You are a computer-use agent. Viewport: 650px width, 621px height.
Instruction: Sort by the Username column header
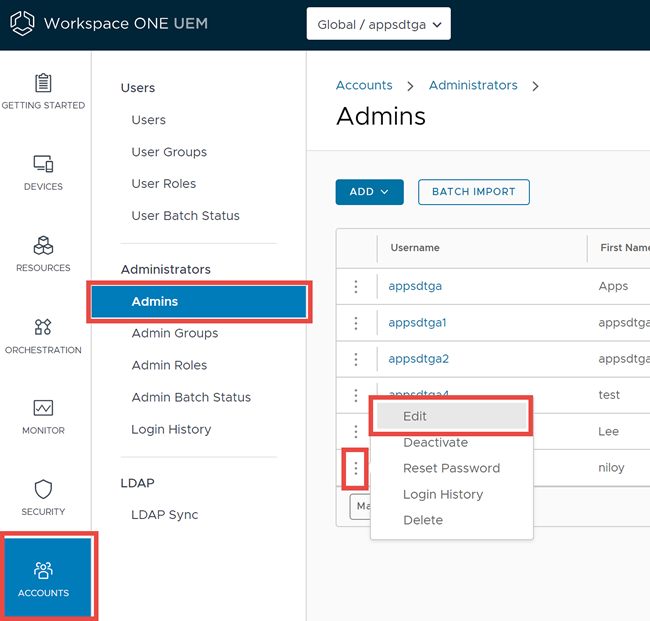pyautogui.click(x=415, y=247)
